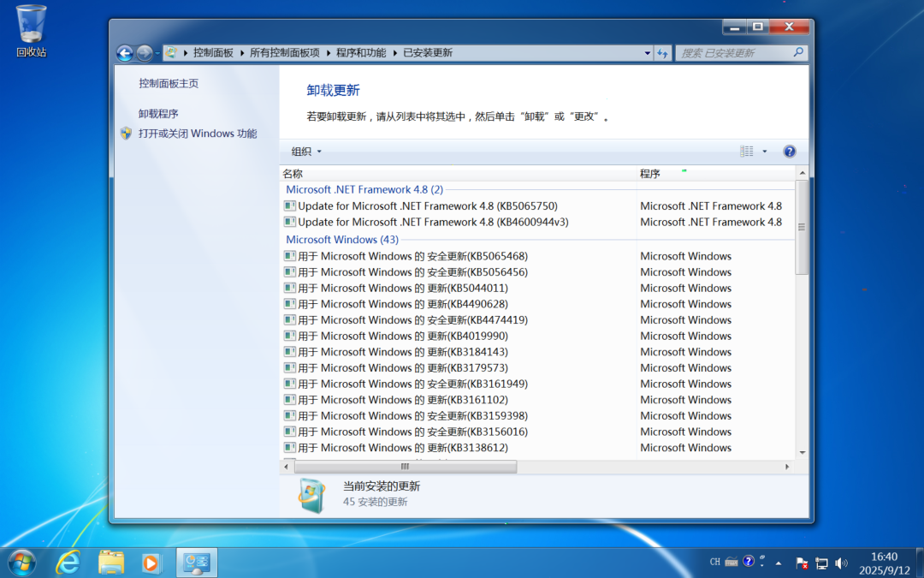Click the refresh icon beside address bar
Image resolution: width=924 pixels, height=578 pixels.
pos(662,53)
